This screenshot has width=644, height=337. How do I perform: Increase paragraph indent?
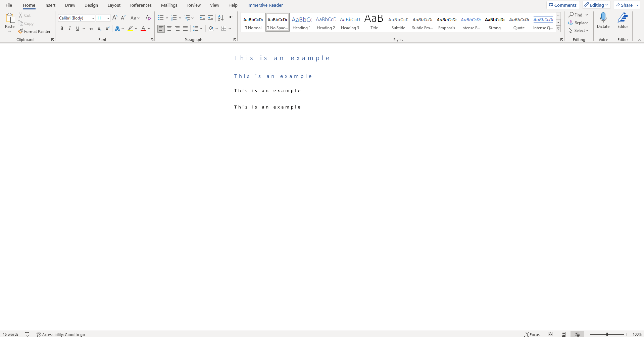[210, 18]
